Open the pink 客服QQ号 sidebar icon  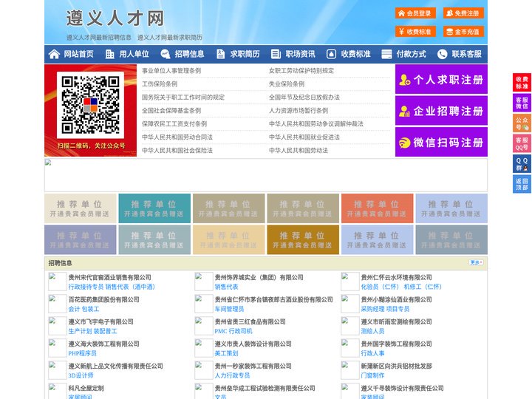(x=522, y=143)
